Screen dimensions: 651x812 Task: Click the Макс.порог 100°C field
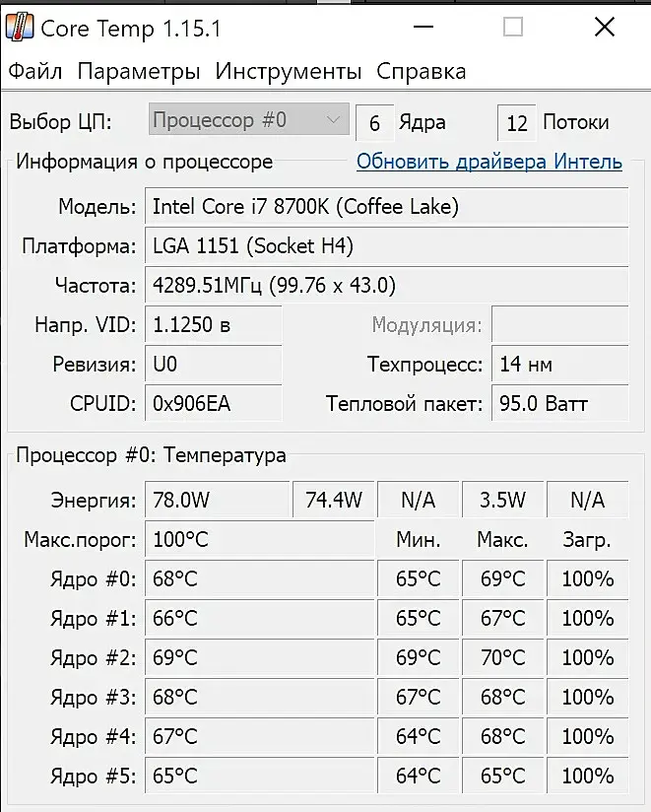pos(260,540)
